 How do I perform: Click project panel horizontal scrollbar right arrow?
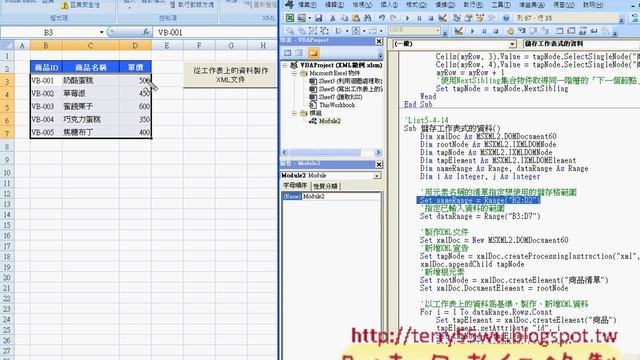(x=378, y=153)
